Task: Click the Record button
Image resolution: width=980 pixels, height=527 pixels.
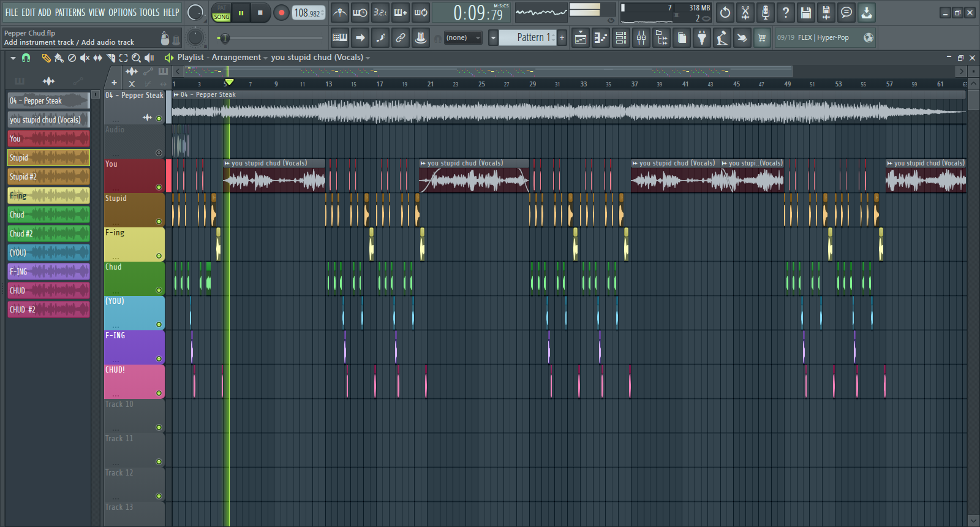Action: click(x=281, y=12)
